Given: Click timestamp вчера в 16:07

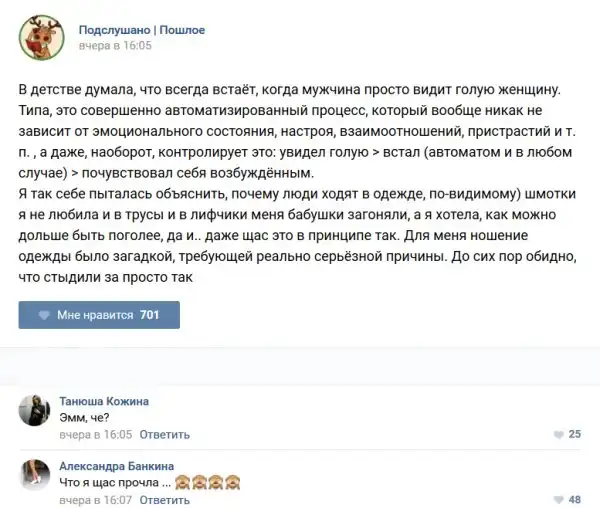Looking at the screenshot, I should [x=96, y=499].
